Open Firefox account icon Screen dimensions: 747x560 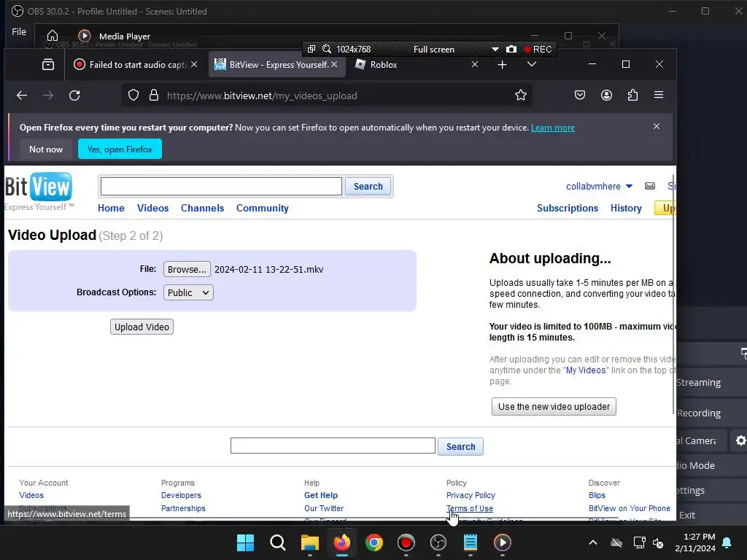(x=606, y=96)
